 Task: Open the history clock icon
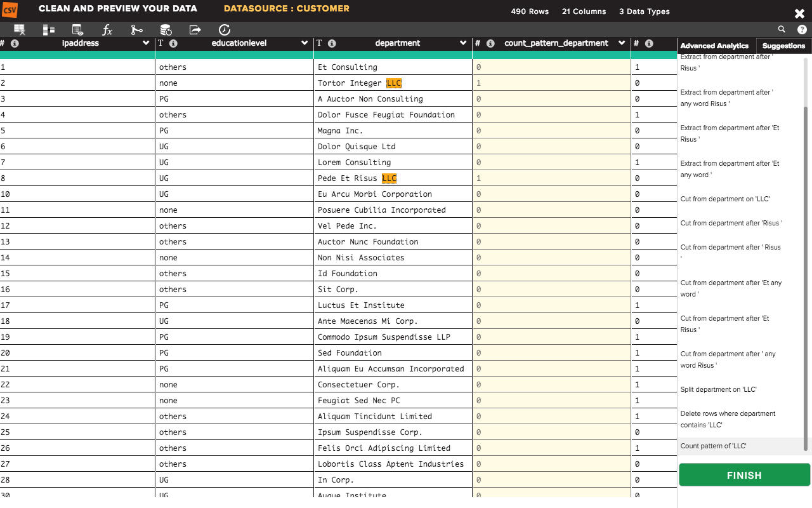224,30
